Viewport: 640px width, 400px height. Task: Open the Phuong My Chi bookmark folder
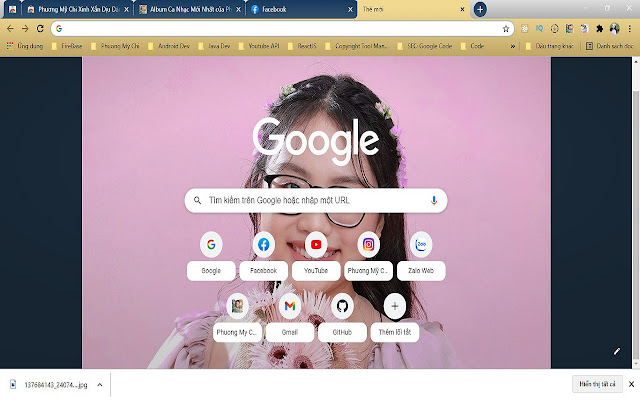115,46
